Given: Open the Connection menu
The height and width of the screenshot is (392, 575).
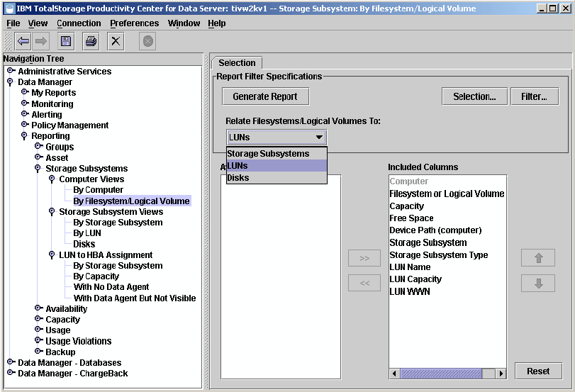Looking at the screenshot, I should click(79, 23).
